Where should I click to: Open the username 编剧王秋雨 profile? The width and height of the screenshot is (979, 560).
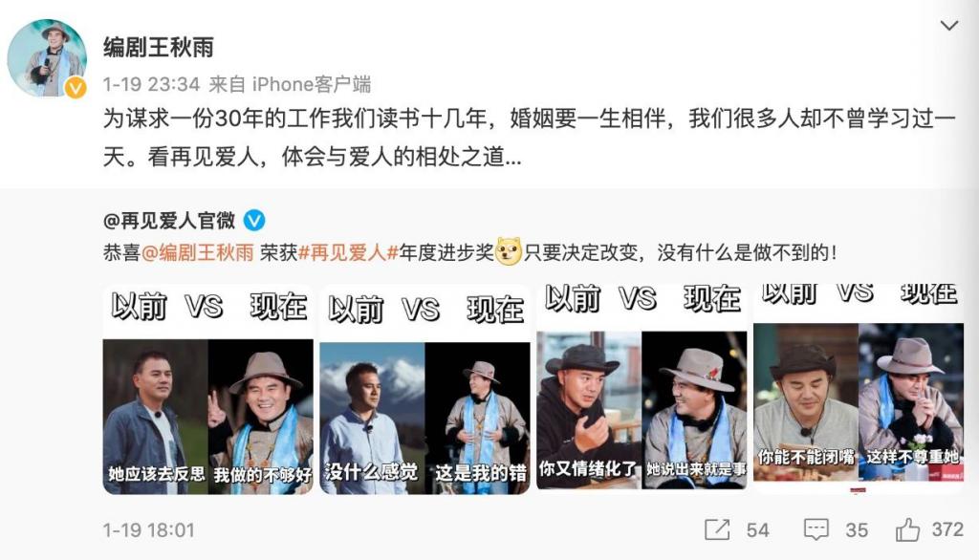pos(159,48)
